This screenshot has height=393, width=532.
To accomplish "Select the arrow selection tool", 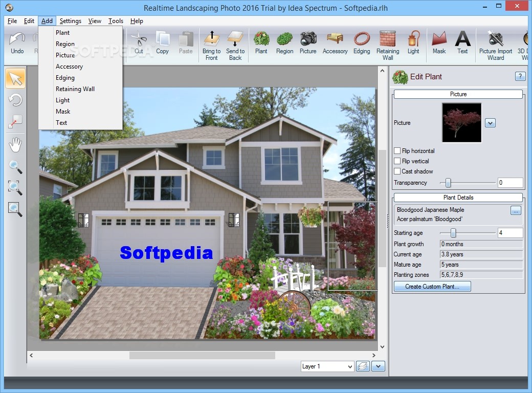I will tap(15, 78).
